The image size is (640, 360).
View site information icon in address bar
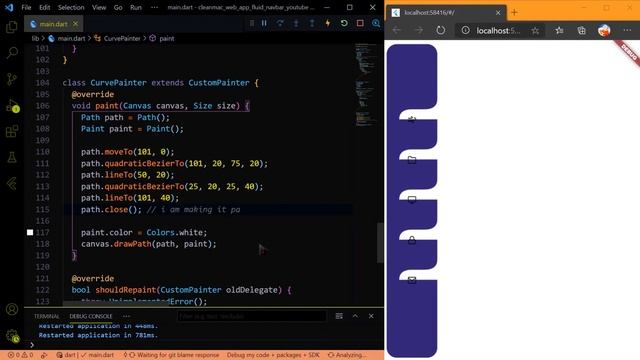click(x=465, y=31)
